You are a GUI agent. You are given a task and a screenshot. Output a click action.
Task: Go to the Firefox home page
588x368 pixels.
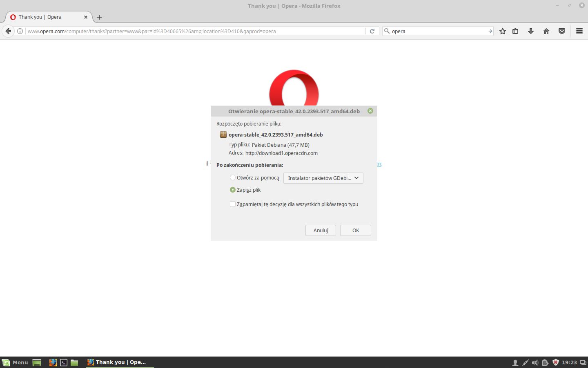click(x=546, y=31)
